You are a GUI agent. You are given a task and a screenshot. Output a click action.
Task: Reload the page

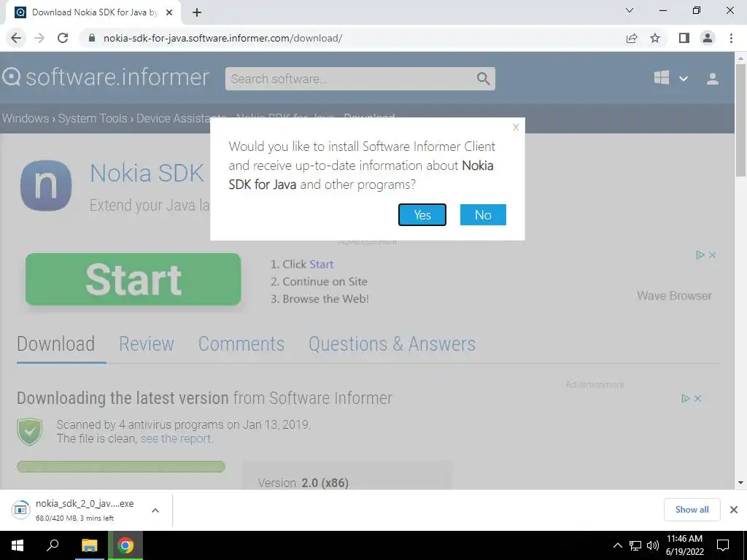[63, 38]
